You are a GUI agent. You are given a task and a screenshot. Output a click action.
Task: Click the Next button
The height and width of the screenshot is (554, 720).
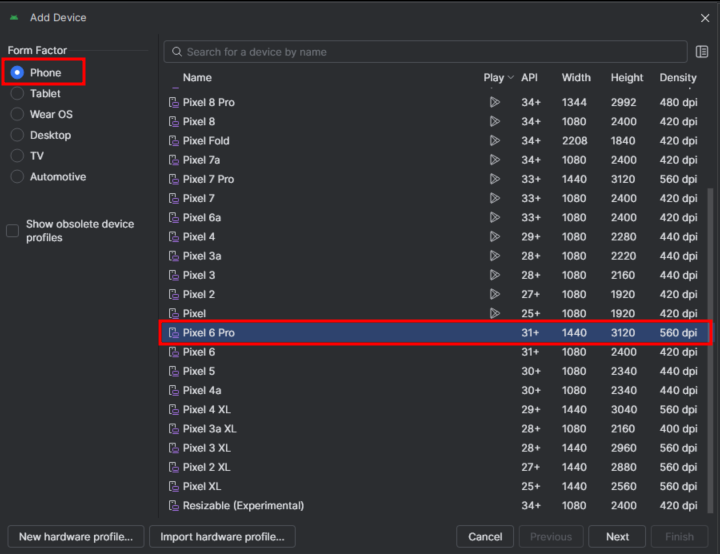coord(617,537)
